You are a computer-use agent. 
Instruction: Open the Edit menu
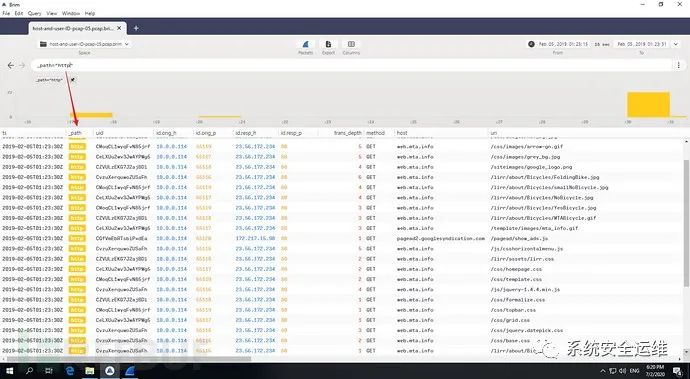click(x=18, y=14)
